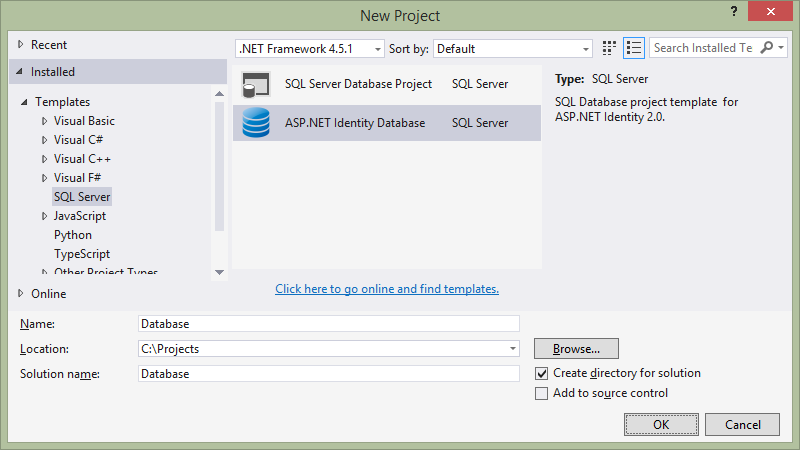Click the ASP.NET Identity Database icon

tap(256, 123)
